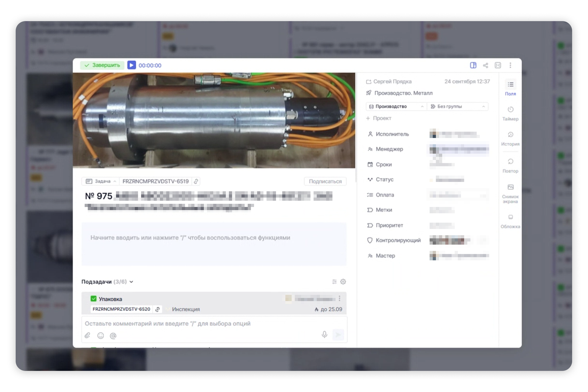Image resolution: width=588 pixels, height=392 pixels.
Task: Open the Производство board dropdown
Action: point(396,106)
